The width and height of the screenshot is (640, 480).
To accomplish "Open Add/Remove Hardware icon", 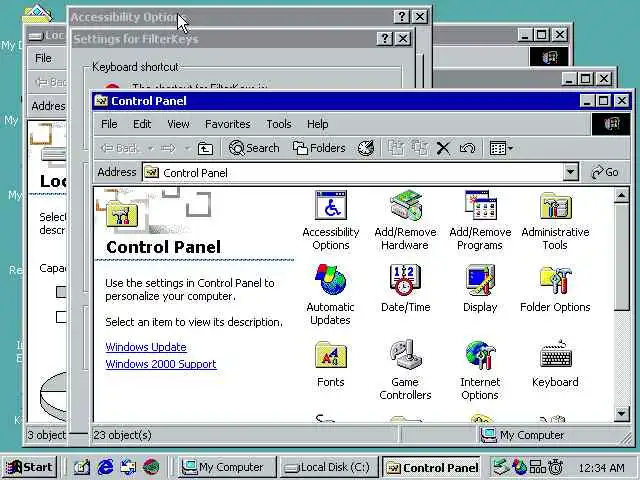I will coord(405,220).
